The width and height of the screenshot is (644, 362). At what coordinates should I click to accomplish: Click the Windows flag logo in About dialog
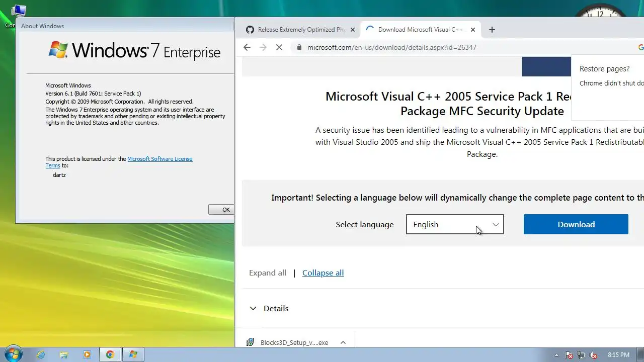[58, 50]
